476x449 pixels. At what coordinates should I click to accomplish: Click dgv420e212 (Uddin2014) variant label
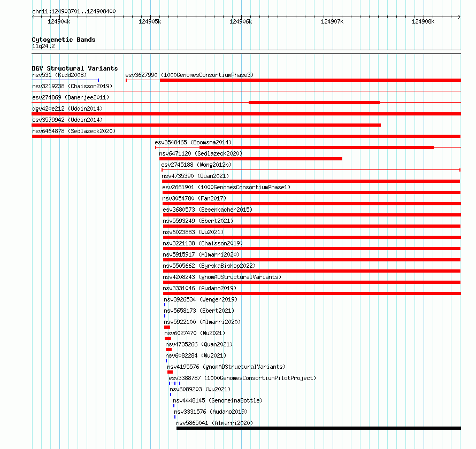(x=67, y=109)
